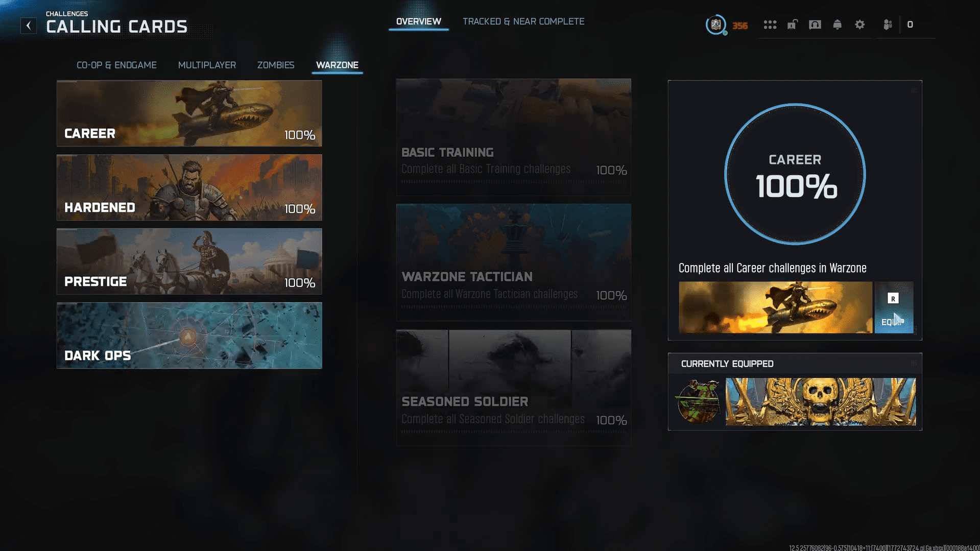Viewport: 980px width, 551px height.
Task: Open the Dark Ops calling card category
Action: tap(189, 336)
